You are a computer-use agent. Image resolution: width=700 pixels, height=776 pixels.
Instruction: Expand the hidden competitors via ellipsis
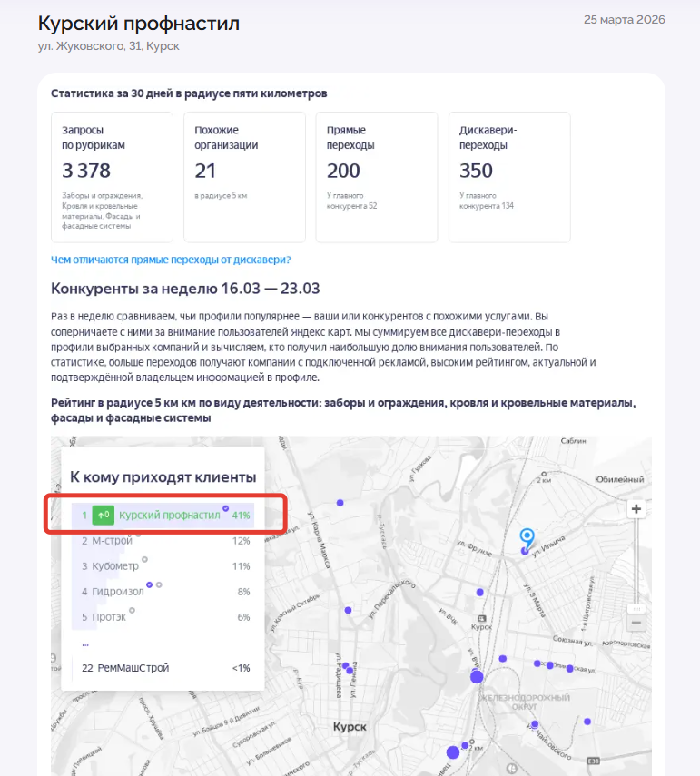click(85, 642)
